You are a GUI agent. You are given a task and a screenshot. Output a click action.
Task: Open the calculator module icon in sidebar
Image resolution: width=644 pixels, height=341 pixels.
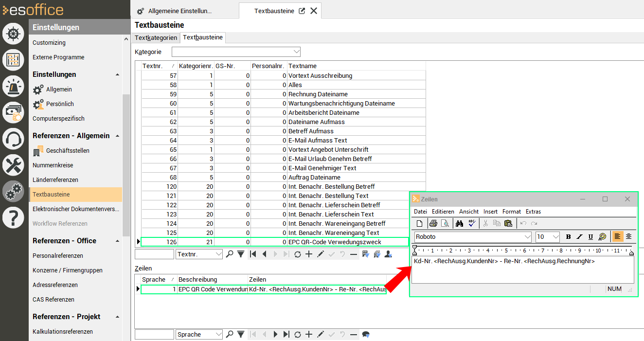[13, 60]
